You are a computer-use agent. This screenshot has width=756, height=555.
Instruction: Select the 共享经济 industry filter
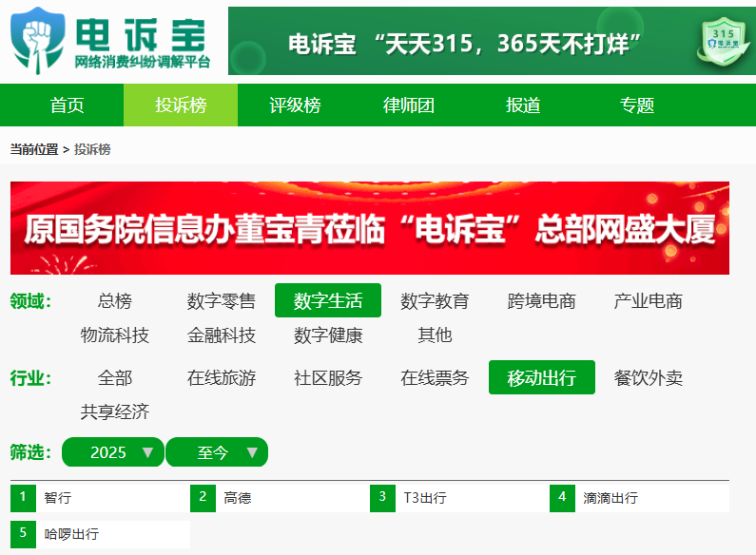[115, 411]
